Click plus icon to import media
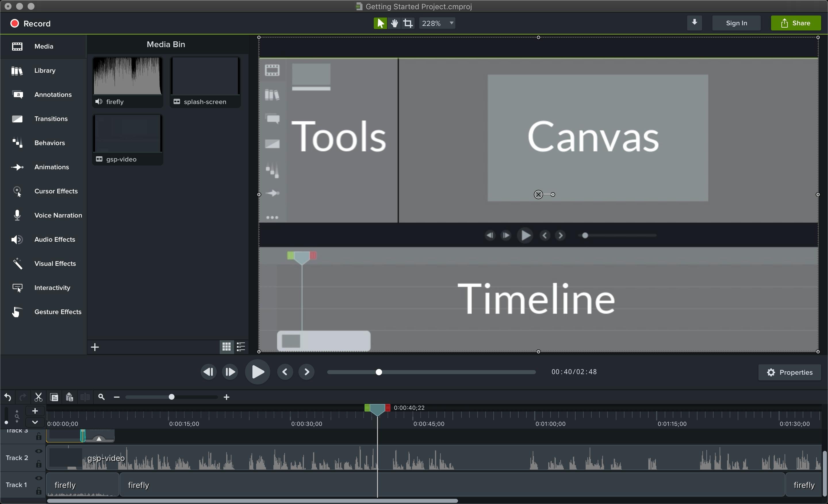 pyautogui.click(x=95, y=347)
